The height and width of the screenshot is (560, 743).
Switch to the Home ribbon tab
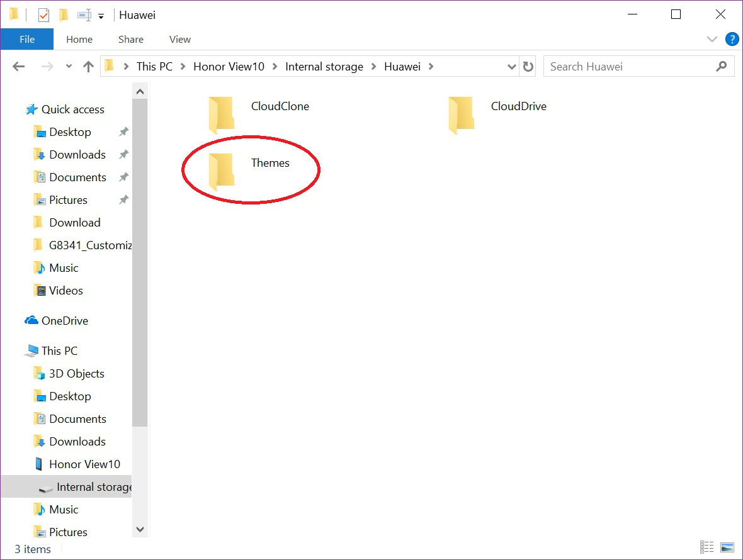click(x=79, y=39)
